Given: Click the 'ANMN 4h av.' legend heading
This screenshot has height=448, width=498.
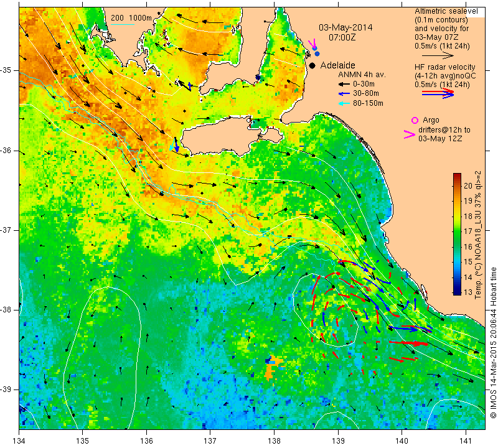Looking at the screenshot, I should click(362, 75).
